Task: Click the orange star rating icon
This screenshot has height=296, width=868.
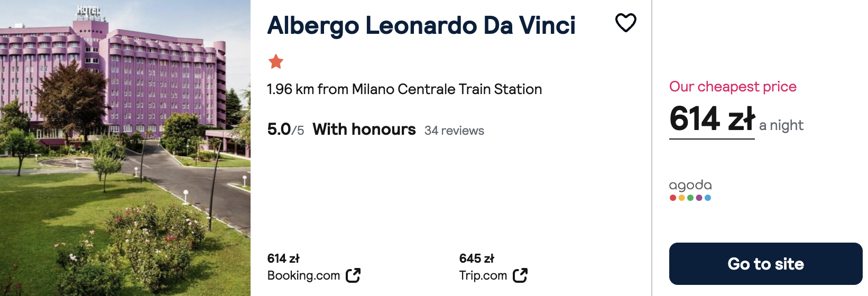Action: tap(276, 62)
